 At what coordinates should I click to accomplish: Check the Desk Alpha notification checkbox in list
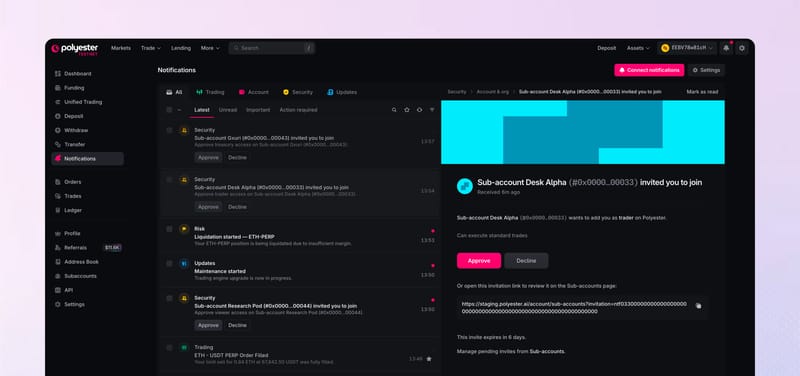tap(169, 180)
